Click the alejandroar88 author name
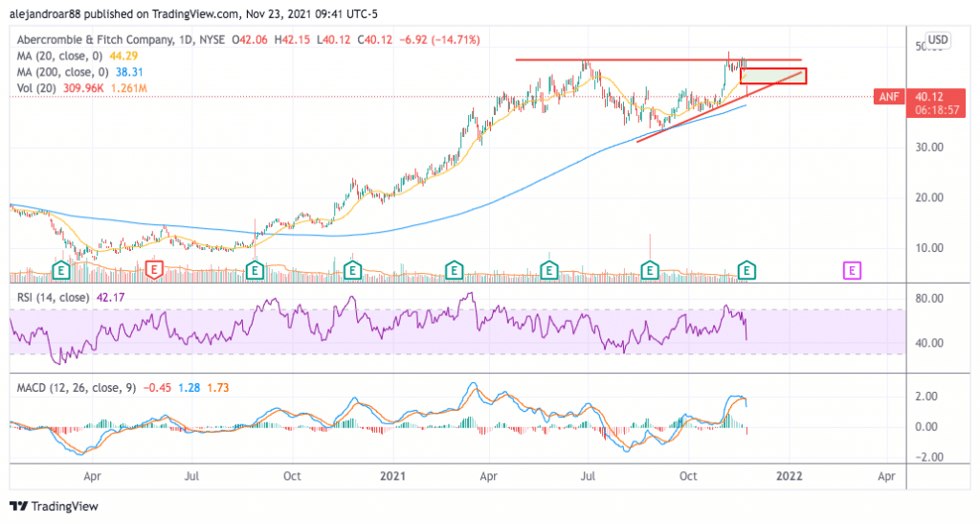 point(46,13)
